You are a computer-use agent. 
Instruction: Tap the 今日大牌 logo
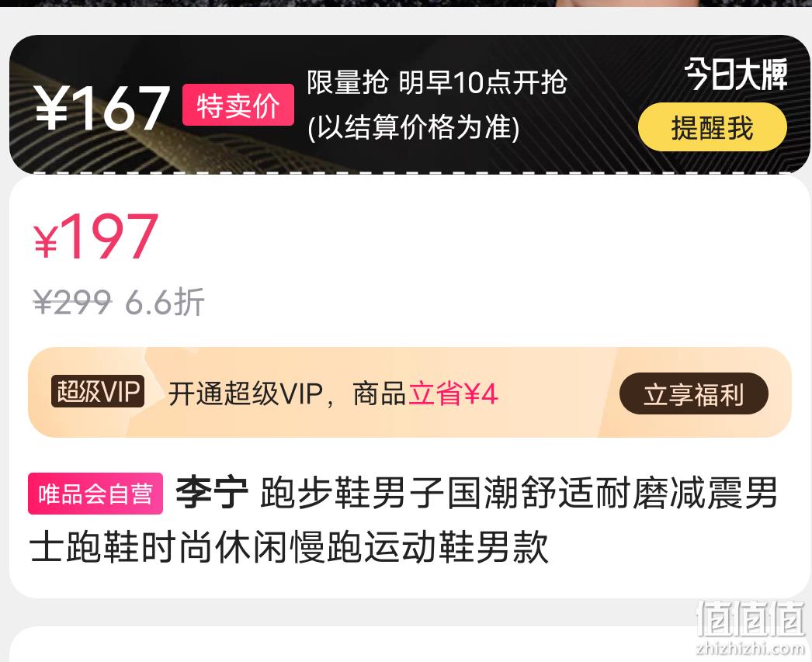coord(736,74)
